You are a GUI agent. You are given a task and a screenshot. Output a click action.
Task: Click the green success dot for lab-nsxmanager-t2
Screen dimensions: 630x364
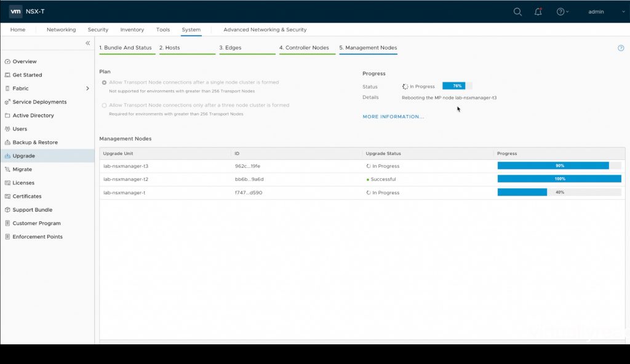pyautogui.click(x=368, y=180)
